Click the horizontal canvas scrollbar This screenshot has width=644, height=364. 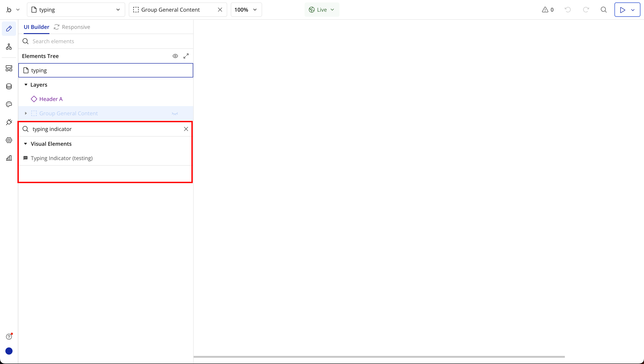(x=379, y=357)
